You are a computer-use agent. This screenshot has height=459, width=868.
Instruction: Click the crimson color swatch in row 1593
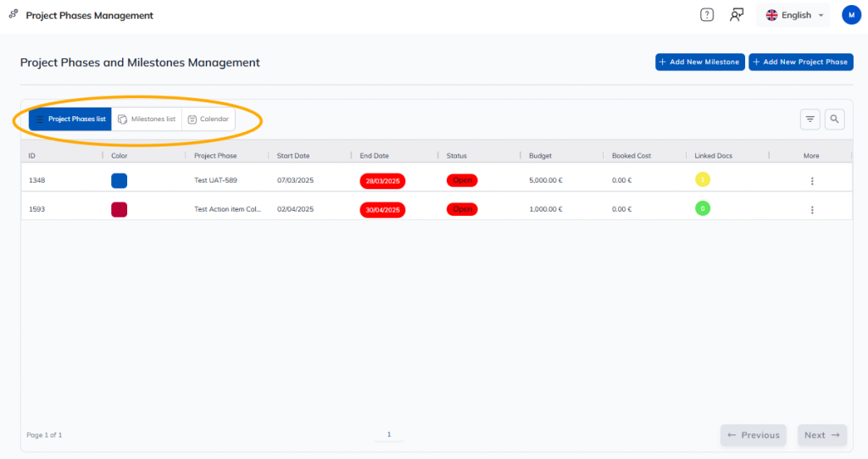pos(119,209)
